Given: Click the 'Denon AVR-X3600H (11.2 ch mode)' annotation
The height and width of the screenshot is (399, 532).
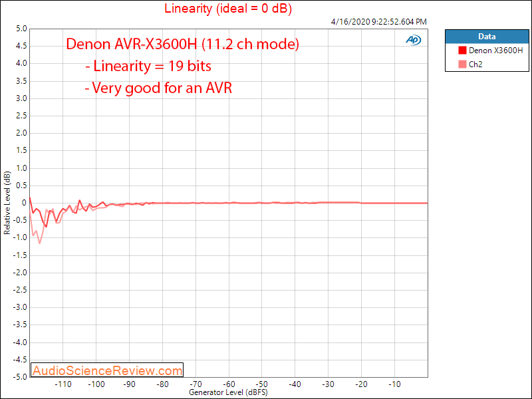Looking at the screenshot, I should [182, 44].
